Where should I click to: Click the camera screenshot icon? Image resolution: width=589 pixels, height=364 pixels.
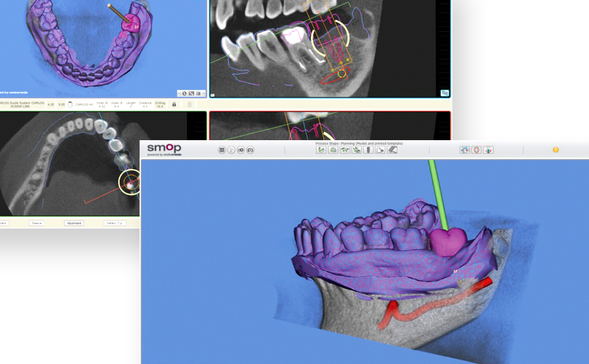tap(250, 150)
